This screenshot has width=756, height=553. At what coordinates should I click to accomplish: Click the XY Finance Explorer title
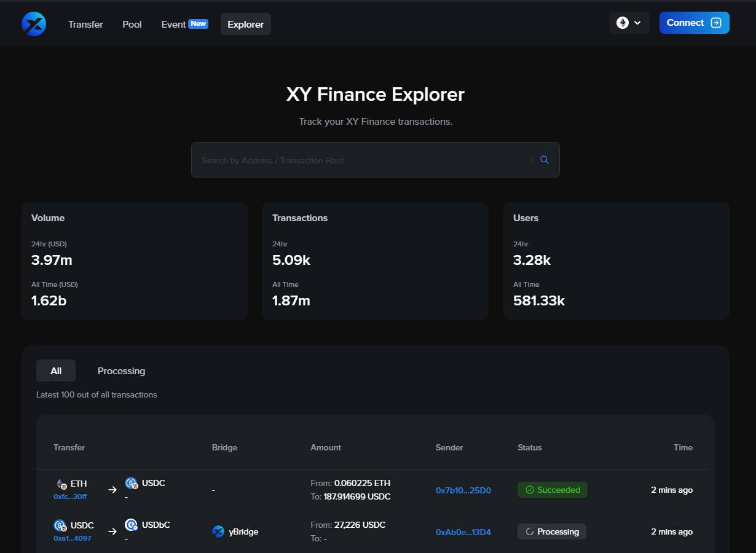pos(376,95)
